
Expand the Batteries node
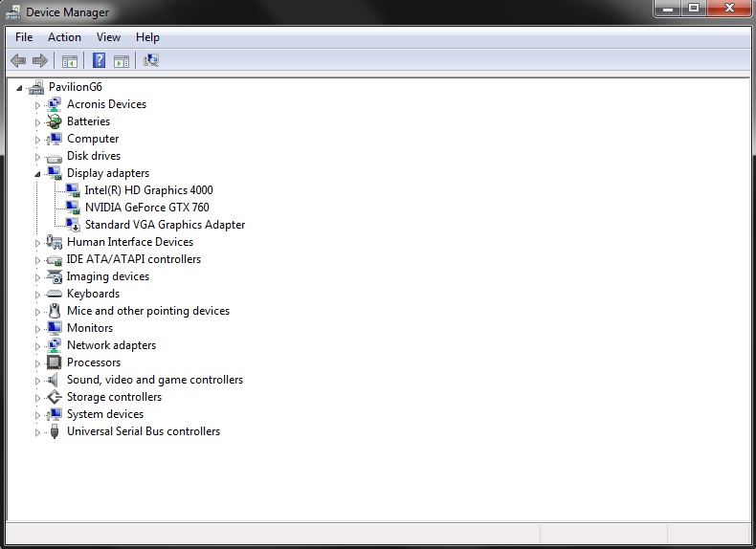(x=37, y=121)
